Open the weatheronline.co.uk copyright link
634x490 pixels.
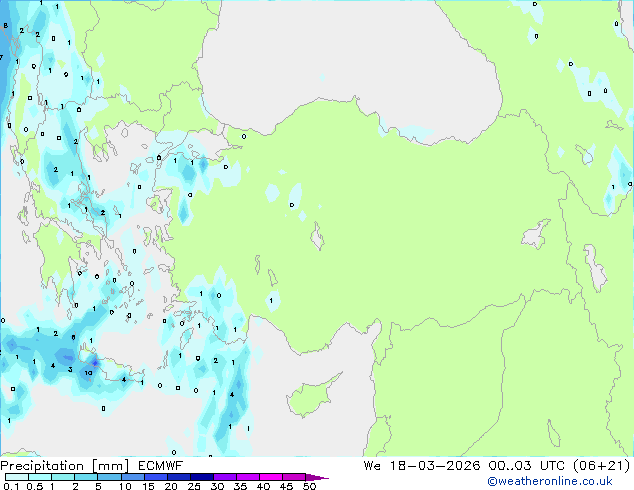[x=550, y=481]
